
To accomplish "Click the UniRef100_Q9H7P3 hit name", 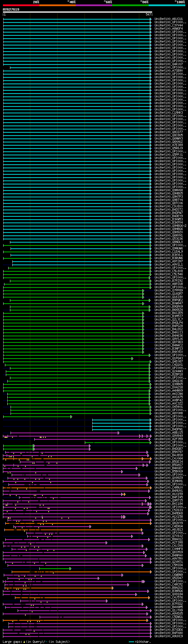I will point(169,197).
